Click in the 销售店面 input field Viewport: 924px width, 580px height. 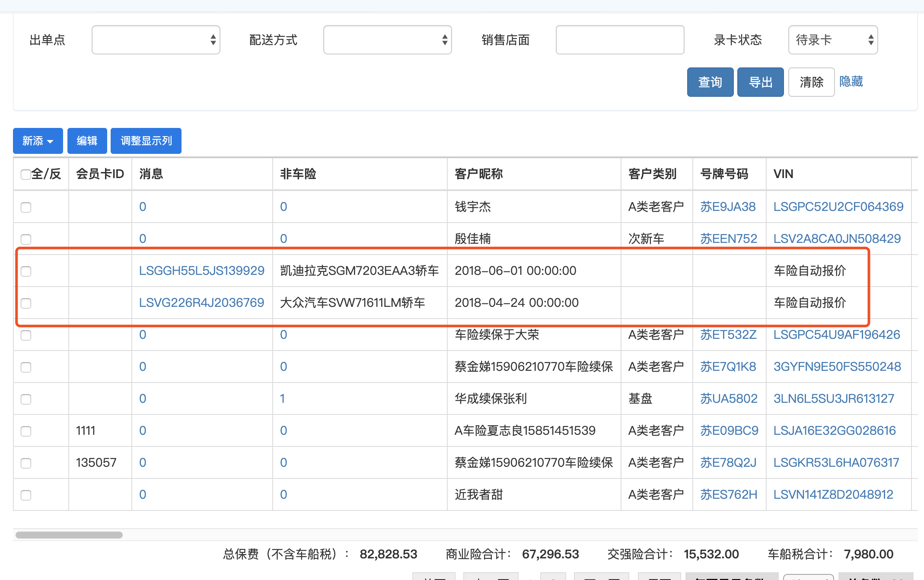619,40
